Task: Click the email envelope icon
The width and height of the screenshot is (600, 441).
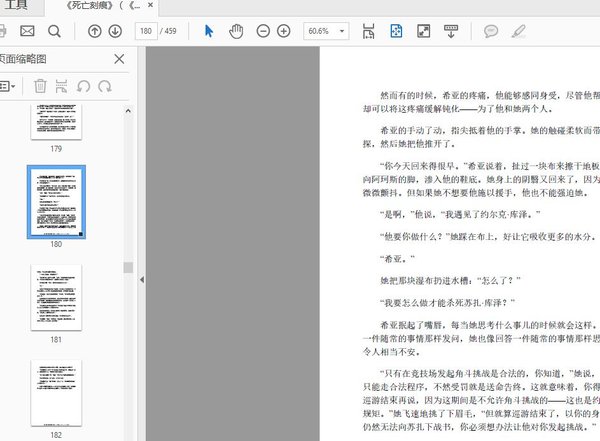Action: point(27,31)
